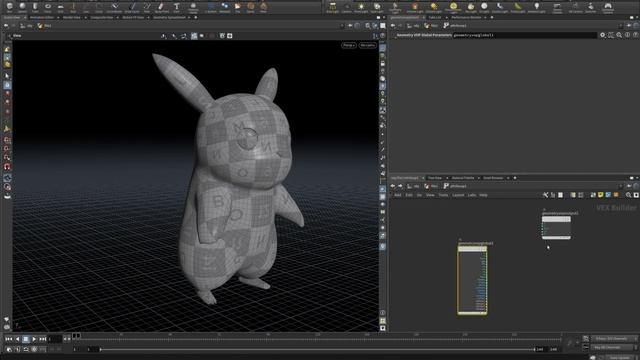This screenshot has height=360, width=640.
Task: Create a Volume Light from shelf
Action: tap(415, 7)
